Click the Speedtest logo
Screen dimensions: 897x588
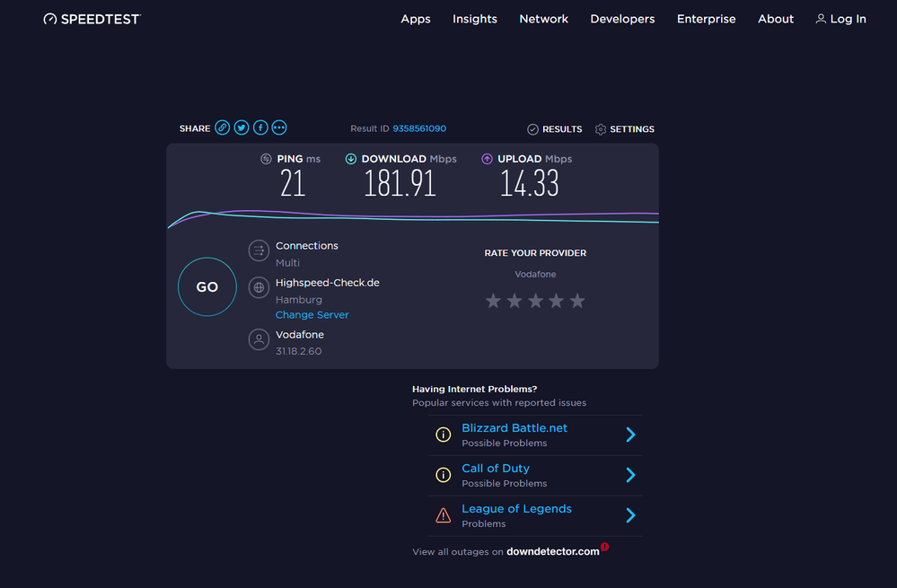coord(92,19)
